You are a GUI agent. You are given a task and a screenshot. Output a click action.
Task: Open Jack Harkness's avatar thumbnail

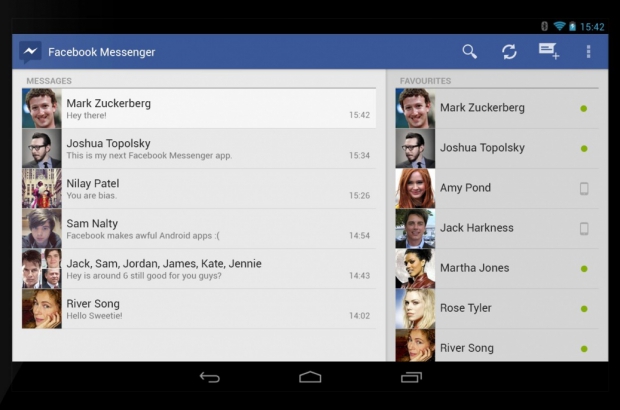tap(415, 229)
